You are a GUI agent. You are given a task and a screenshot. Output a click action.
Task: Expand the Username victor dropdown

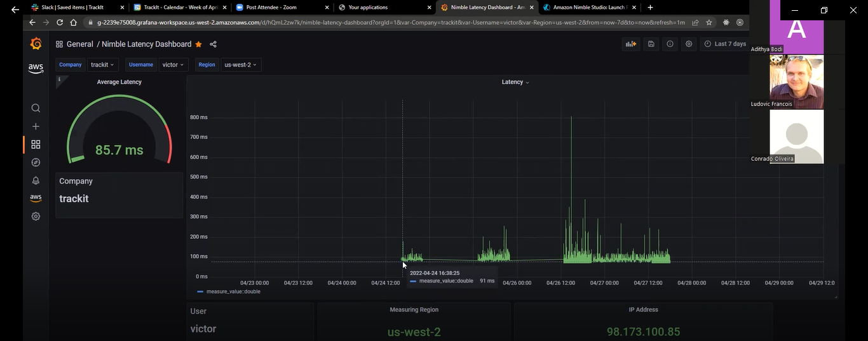173,65
